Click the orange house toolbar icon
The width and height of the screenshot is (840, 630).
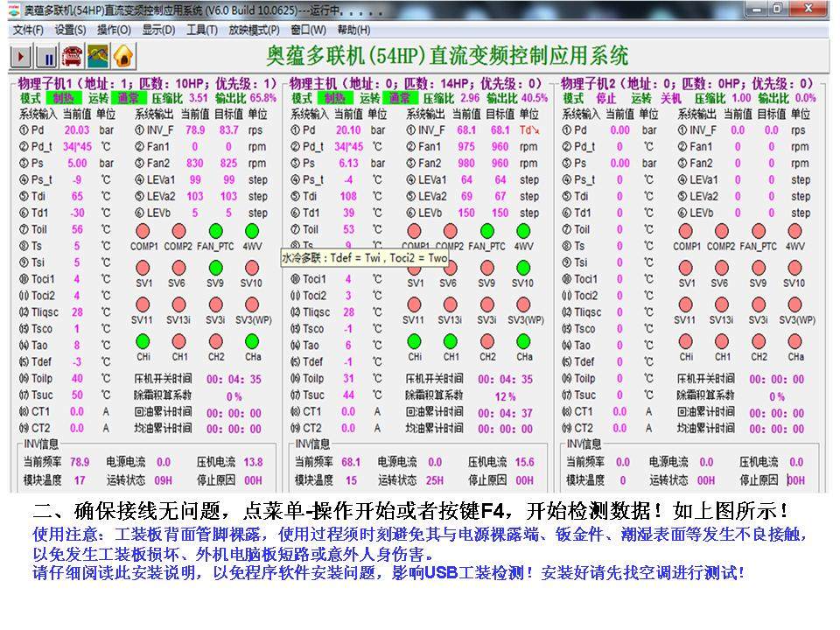pos(123,56)
